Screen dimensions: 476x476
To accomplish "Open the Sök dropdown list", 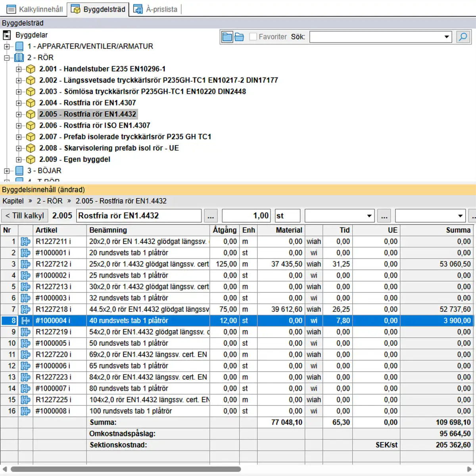I will coord(447,37).
